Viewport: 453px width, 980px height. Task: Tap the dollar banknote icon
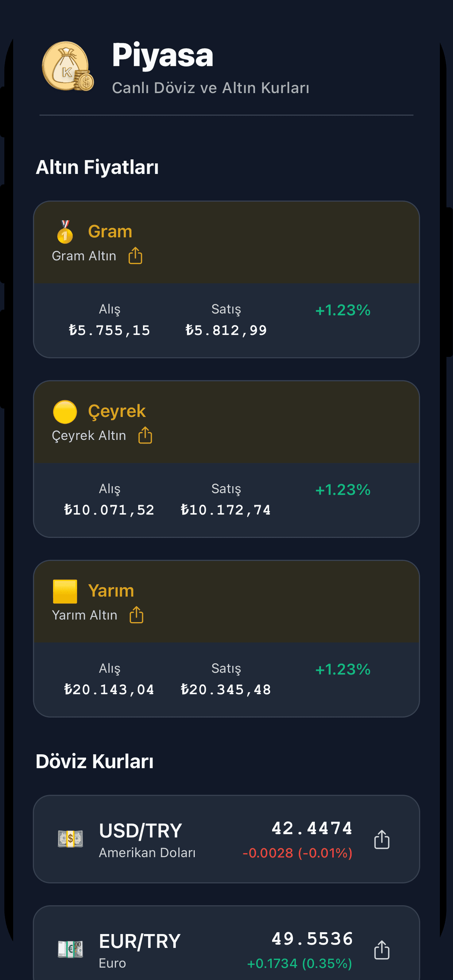[70, 839]
